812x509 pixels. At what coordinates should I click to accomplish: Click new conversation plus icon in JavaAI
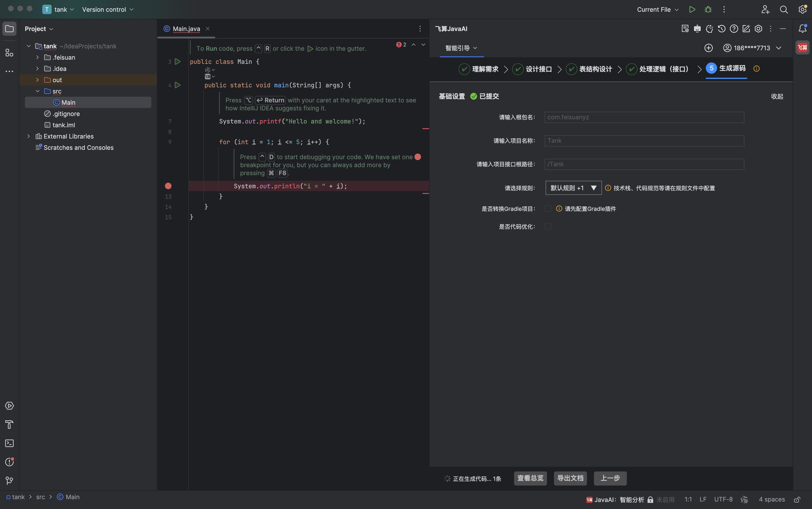(x=708, y=48)
